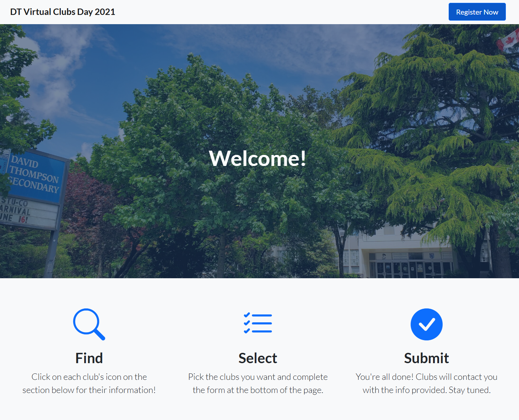Click the school entrance doors in the photo

411,269
